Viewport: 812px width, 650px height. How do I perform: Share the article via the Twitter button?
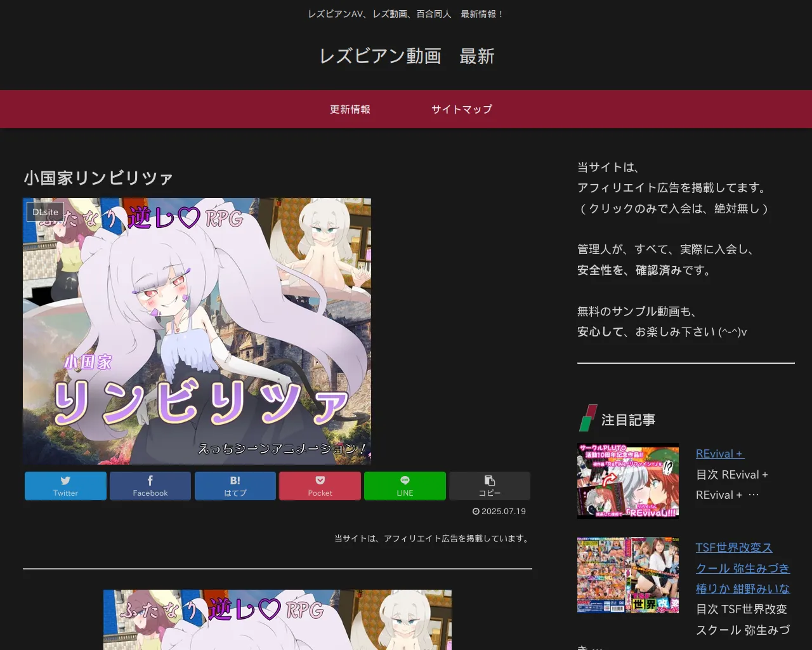pos(65,486)
